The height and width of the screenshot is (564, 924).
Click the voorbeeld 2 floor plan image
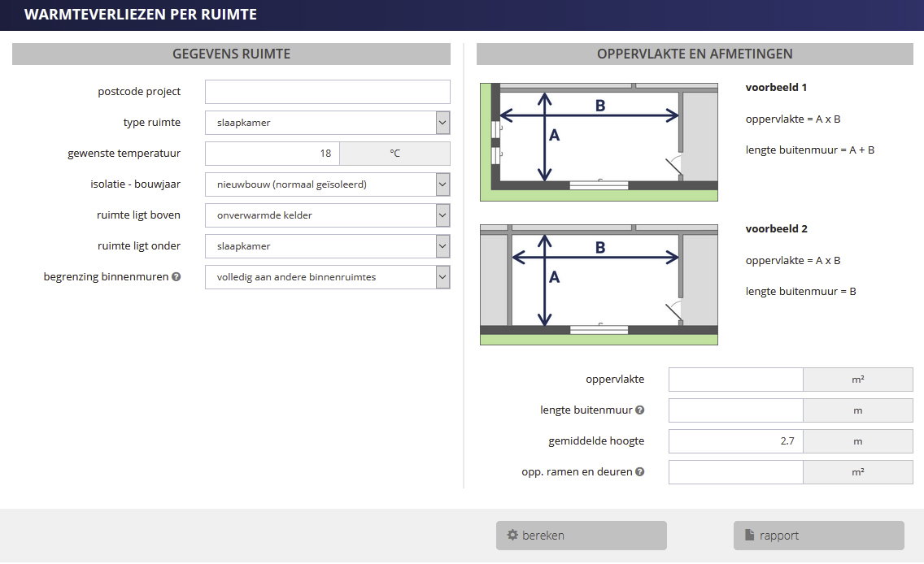tap(599, 284)
